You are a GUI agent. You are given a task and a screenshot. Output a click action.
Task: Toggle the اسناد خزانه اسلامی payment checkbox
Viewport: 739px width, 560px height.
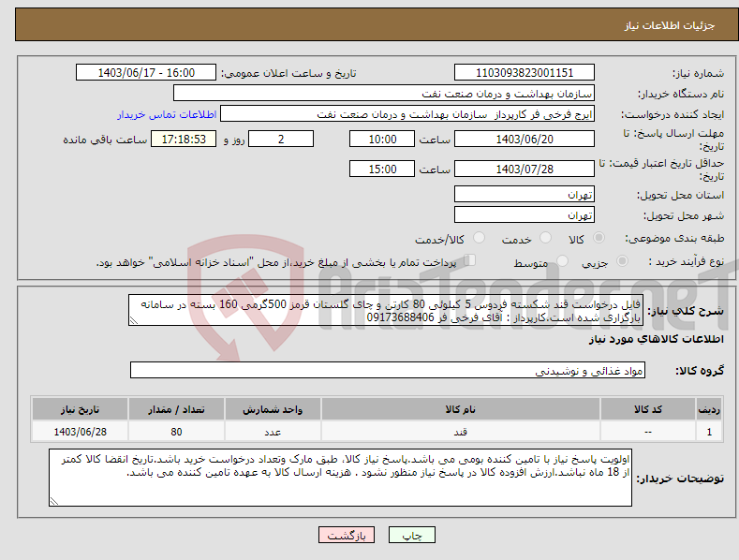point(469,260)
